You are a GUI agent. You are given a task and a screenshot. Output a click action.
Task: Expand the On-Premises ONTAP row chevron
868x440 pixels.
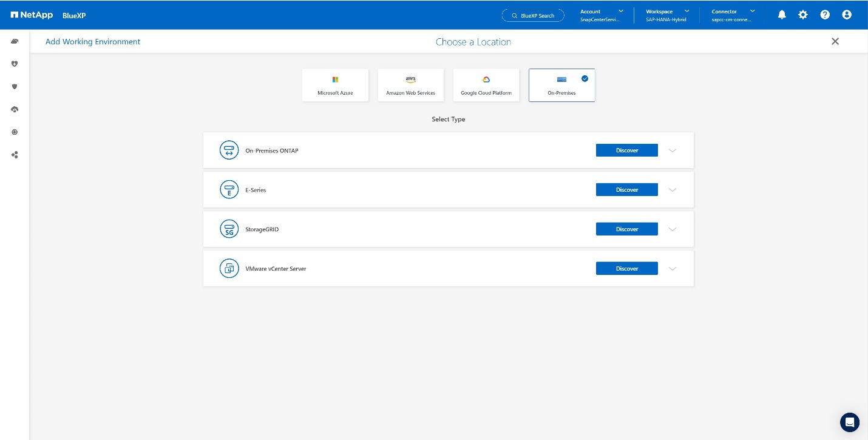point(672,151)
